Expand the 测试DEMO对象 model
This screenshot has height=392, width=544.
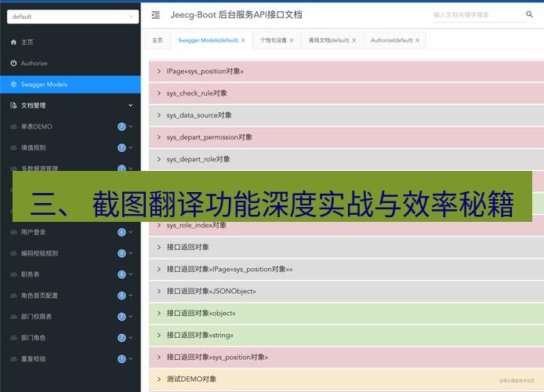pos(346,379)
